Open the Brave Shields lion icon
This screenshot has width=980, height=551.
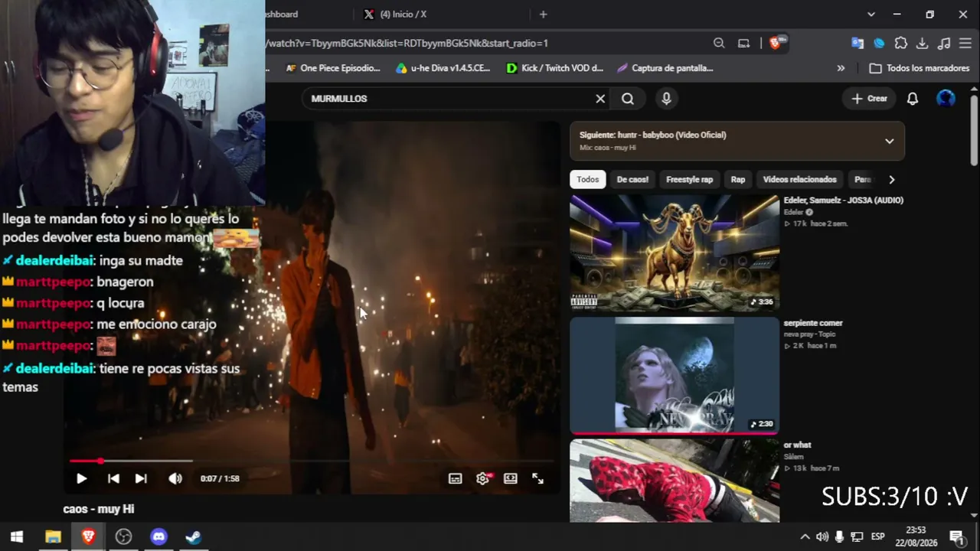click(776, 43)
